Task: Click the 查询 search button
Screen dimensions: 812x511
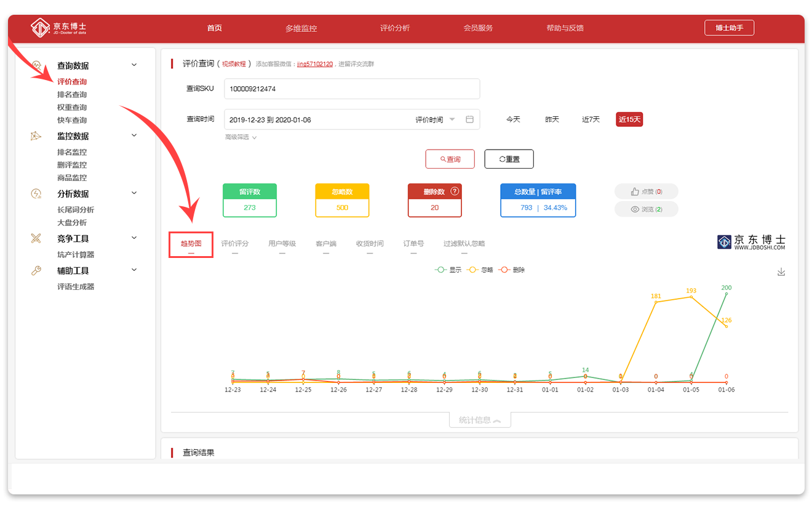Action: [x=450, y=159]
